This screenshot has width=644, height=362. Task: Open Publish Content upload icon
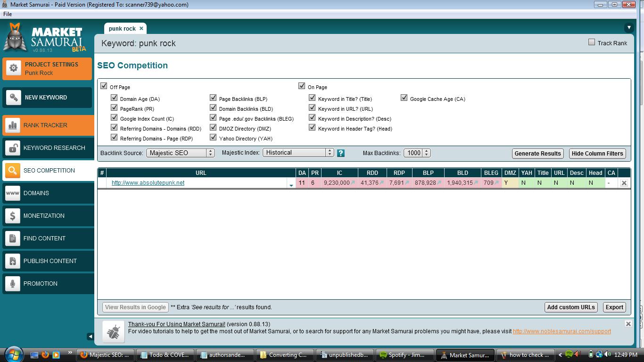click(x=12, y=261)
